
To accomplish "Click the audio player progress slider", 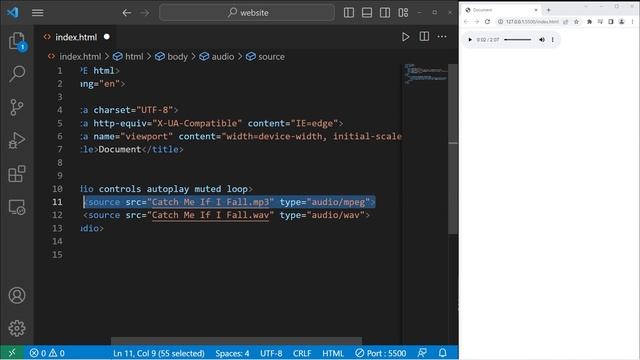I will 518,40.
